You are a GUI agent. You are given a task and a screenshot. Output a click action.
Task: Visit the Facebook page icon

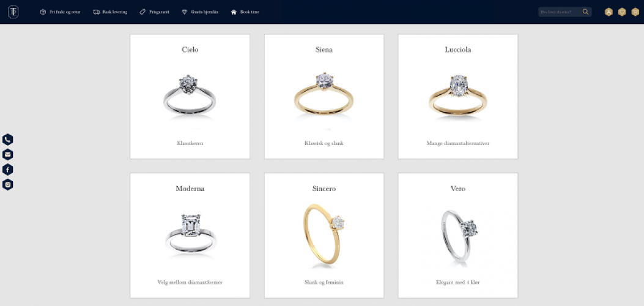tap(8, 170)
